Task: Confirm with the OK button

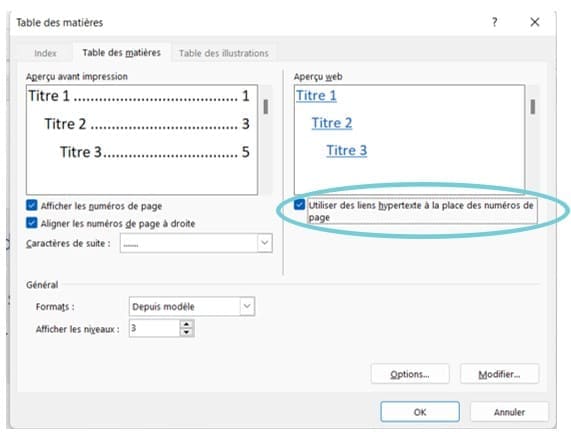Action: tap(420, 412)
